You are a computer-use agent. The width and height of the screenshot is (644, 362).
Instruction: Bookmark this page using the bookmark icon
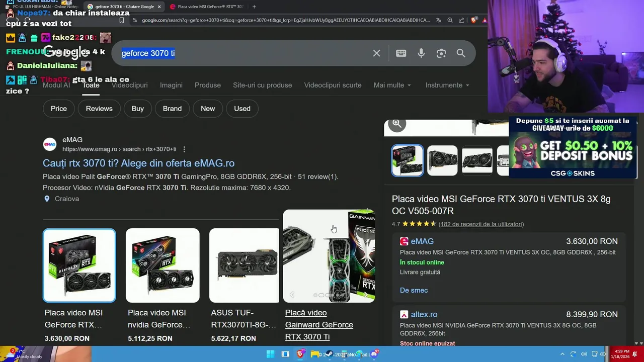click(x=121, y=20)
